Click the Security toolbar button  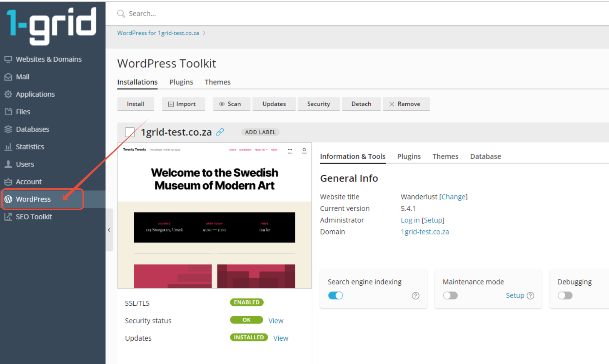(319, 104)
